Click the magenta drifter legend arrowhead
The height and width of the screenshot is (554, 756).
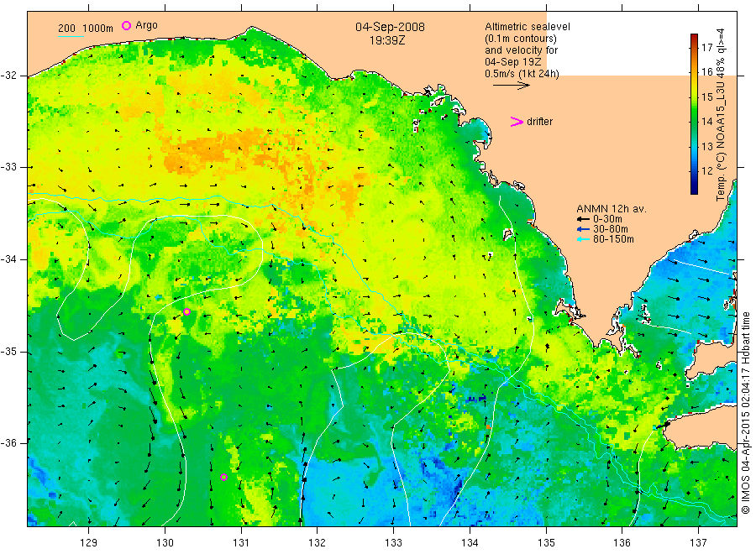point(517,122)
